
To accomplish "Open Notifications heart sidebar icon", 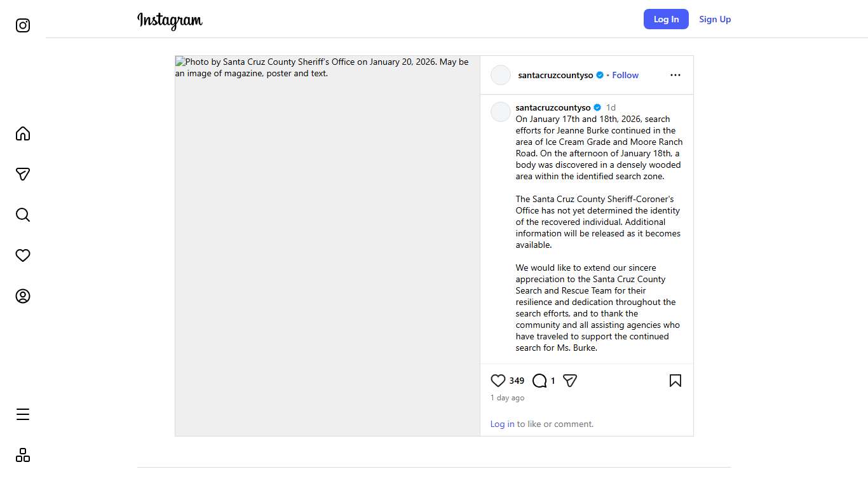I will tap(23, 255).
